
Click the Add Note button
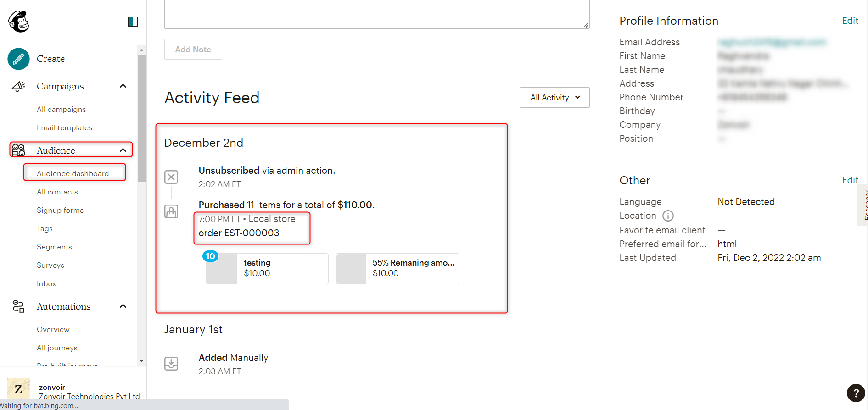click(x=193, y=49)
